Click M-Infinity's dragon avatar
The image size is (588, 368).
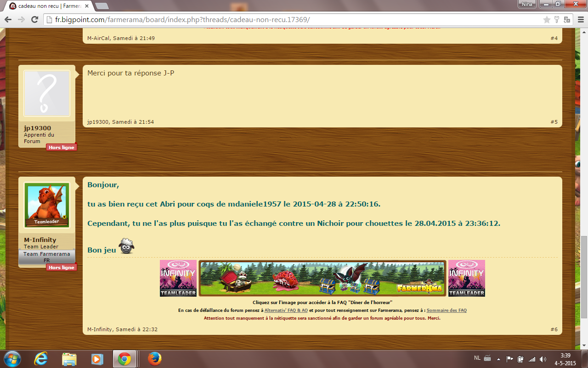pyautogui.click(x=46, y=205)
